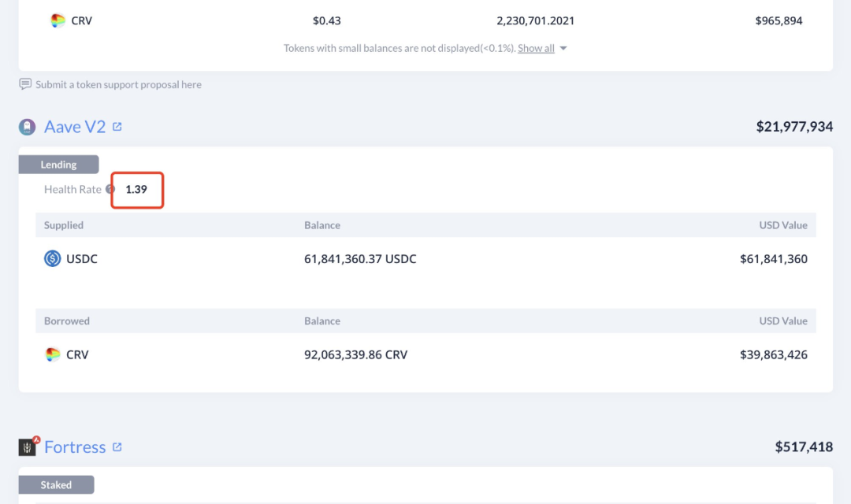Click the Supplied column header
Screen dimensions: 851x504
pyautogui.click(x=64, y=225)
